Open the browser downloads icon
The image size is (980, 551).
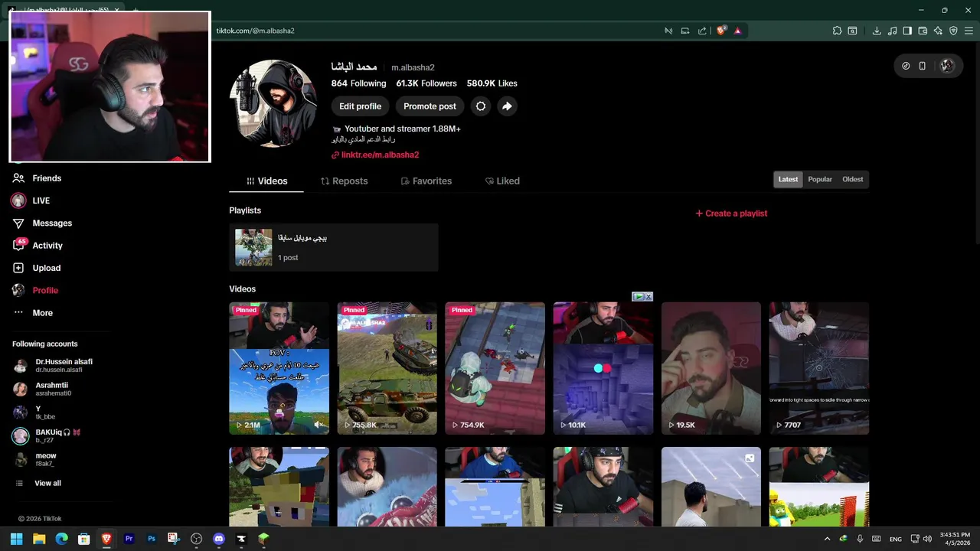[877, 31]
